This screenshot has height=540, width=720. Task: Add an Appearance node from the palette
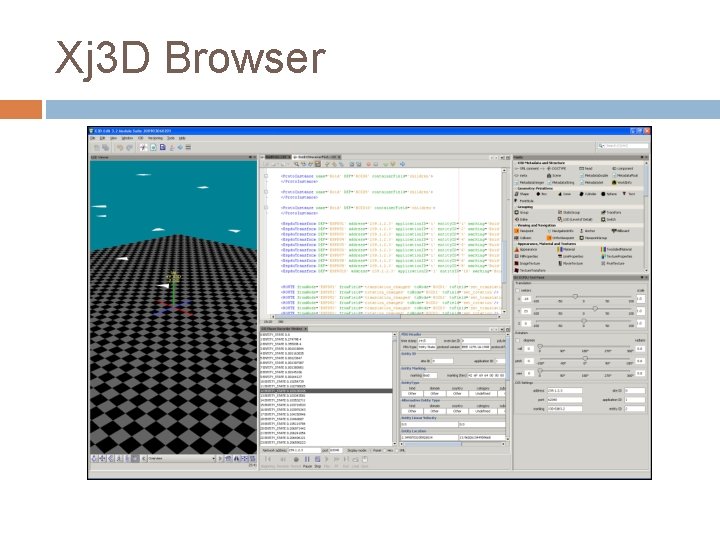click(526, 249)
